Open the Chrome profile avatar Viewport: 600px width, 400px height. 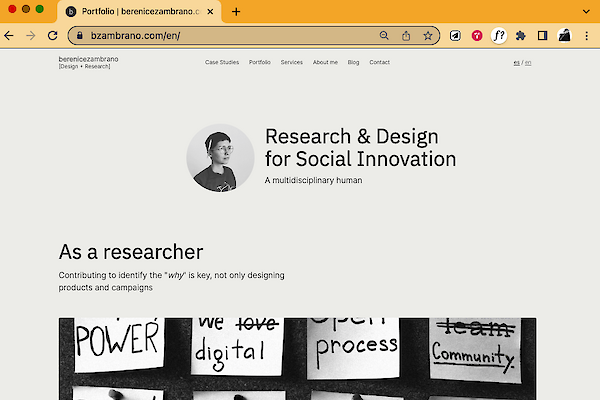564,36
